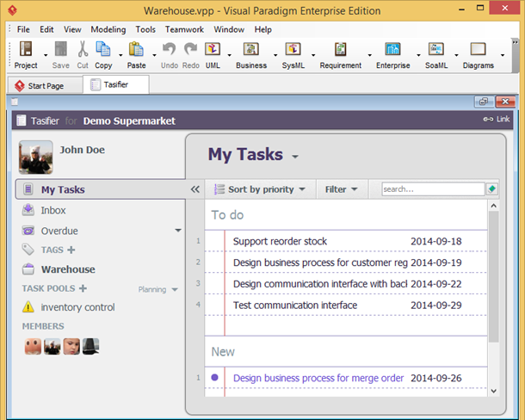Click the Link button in Tasifier header
525x420 pixels.
click(x=497, y=119)
